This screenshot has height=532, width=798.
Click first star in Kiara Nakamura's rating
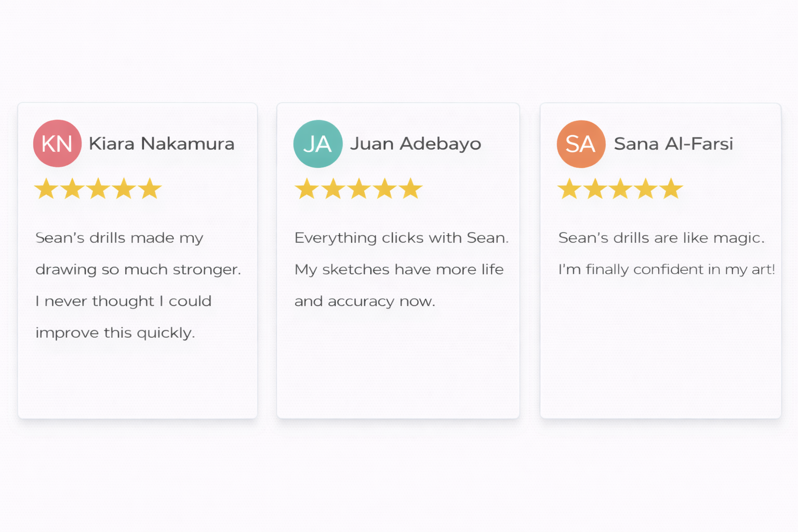tap(46, 189)
